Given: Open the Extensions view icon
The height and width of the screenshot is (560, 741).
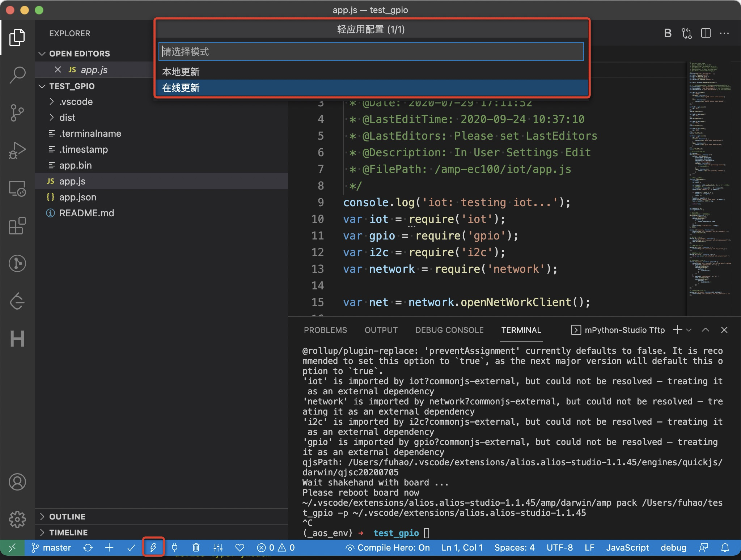Looking at the screenshot, I should 17,226.
